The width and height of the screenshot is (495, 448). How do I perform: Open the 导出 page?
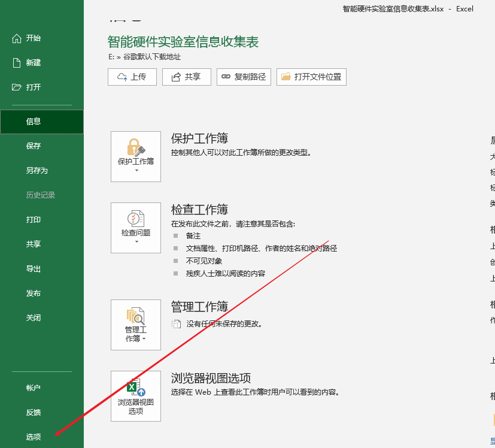pyautogui.click(x=42, y=269)
